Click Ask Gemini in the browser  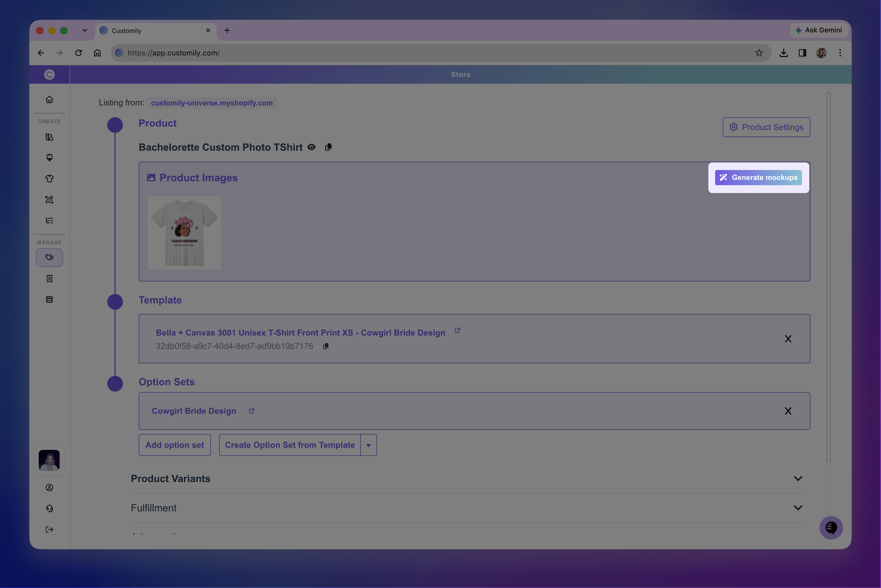818,30
